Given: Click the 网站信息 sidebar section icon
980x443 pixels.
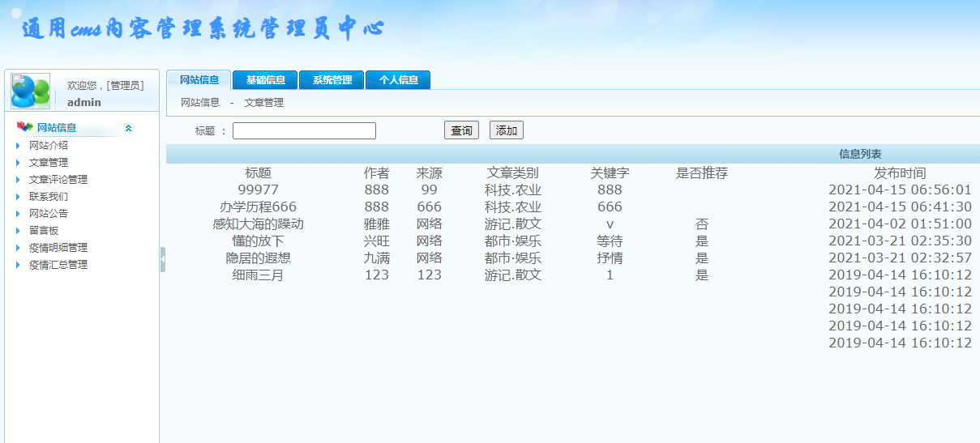Looking at the screenshot, I should 25,127.
